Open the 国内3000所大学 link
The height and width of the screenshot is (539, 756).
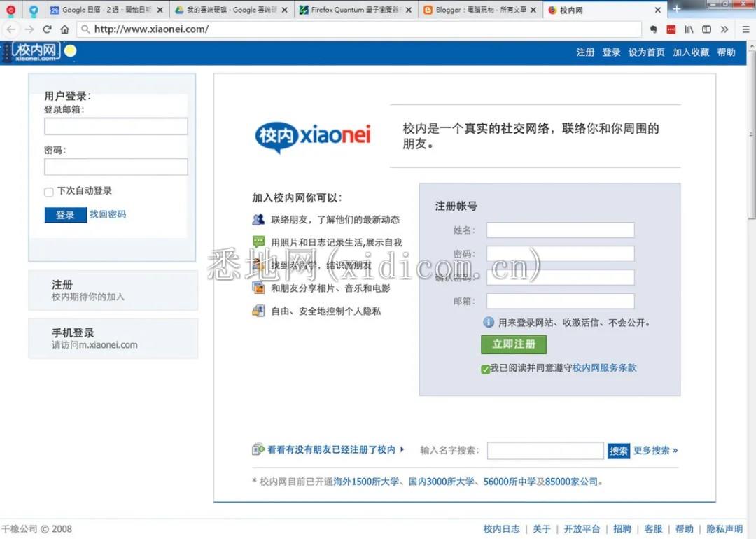click(442, 482)
